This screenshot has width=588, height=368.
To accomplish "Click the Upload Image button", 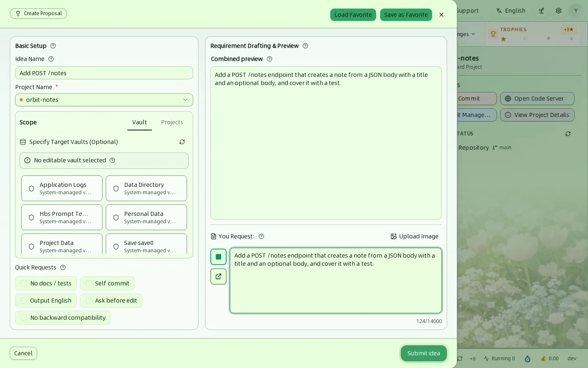I will tap(414, 236).
